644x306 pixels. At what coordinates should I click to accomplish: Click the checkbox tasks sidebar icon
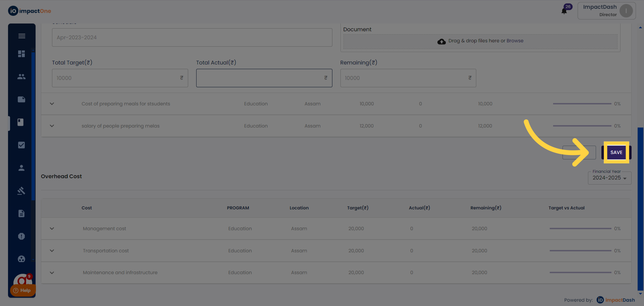(x=21, y=145)
